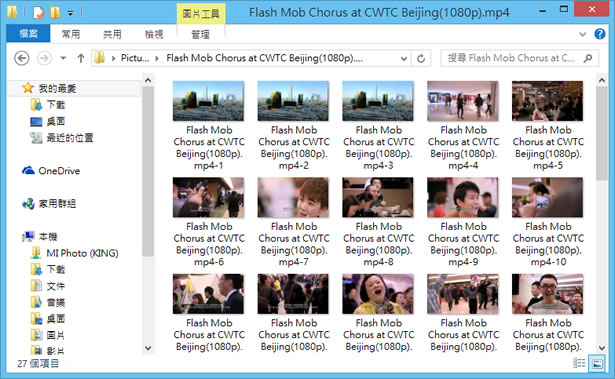Screen dimensions: 615x379
Task: Click the window system folder icon in title bar
Action: point(12,12)
